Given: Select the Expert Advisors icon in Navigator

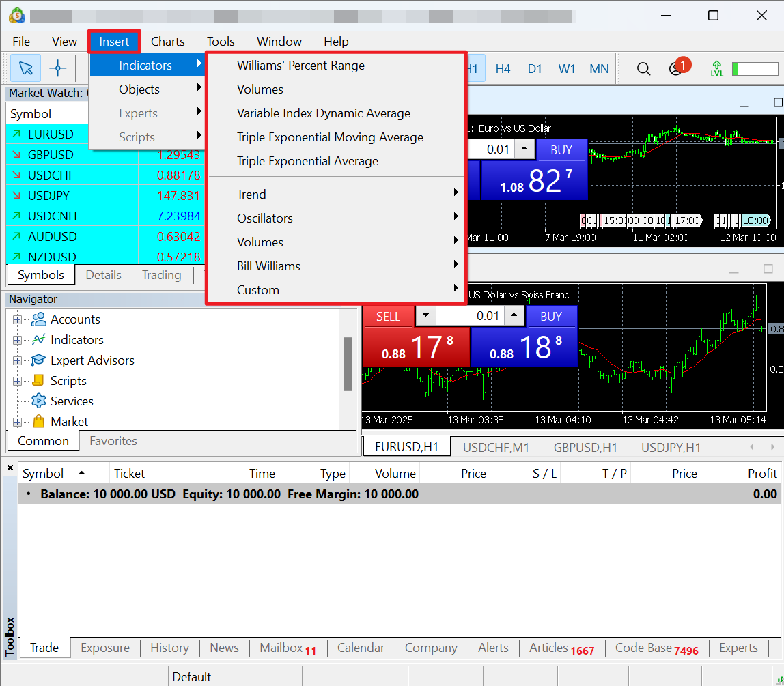Looking at the screenshot, I should (x=39, y=360).
